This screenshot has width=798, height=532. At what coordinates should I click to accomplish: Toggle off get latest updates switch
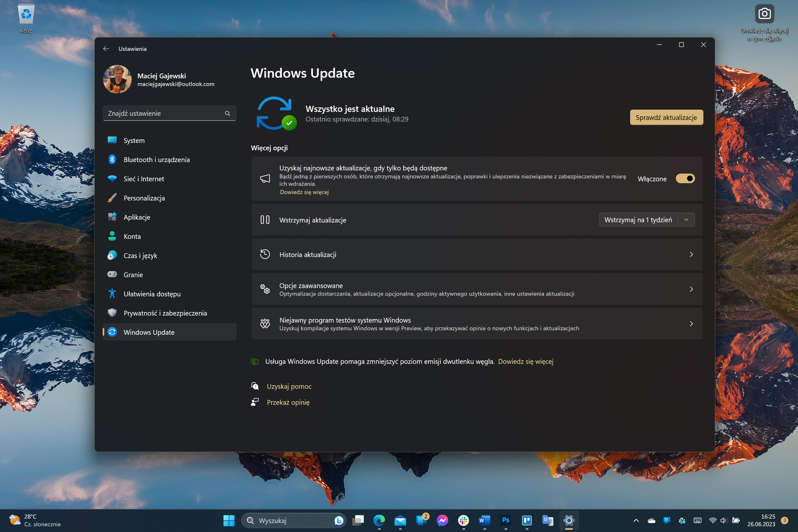click(685, 178)
